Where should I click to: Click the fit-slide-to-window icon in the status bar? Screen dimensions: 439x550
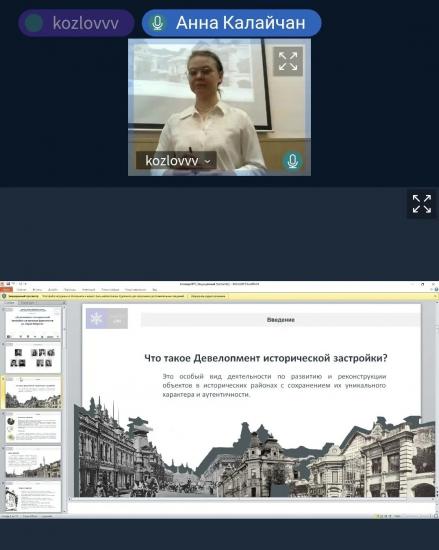436,516
